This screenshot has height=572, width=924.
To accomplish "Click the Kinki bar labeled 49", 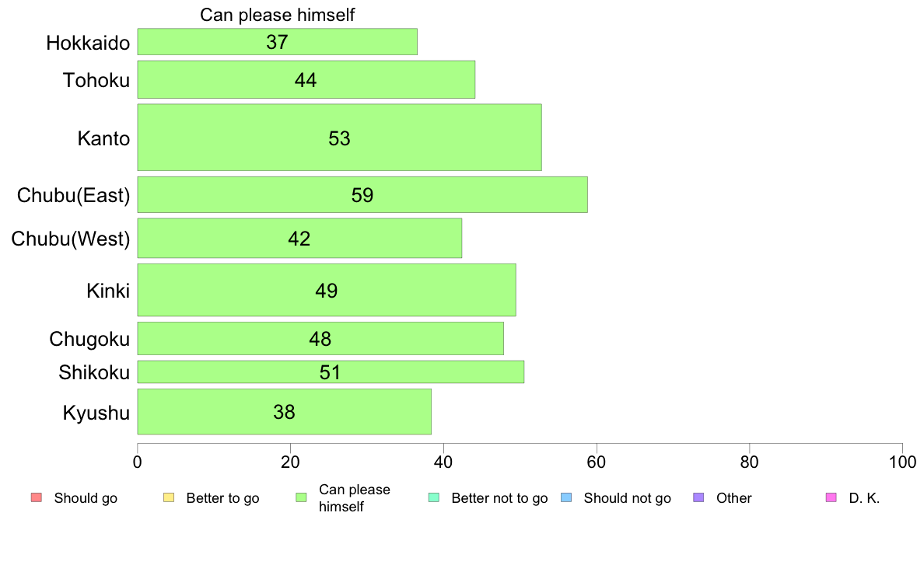I will (327, 290).
